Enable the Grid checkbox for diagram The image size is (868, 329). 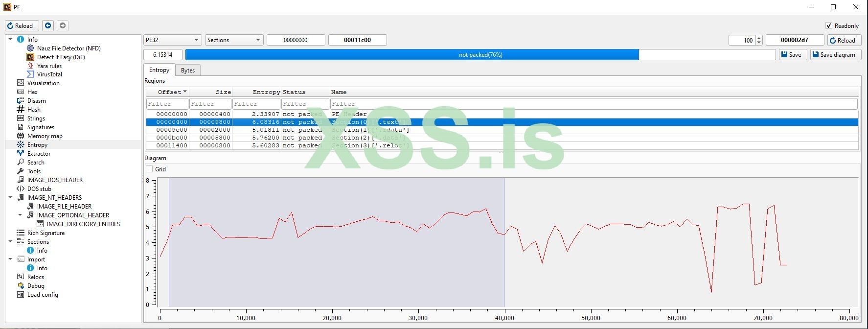pos(150,169)
